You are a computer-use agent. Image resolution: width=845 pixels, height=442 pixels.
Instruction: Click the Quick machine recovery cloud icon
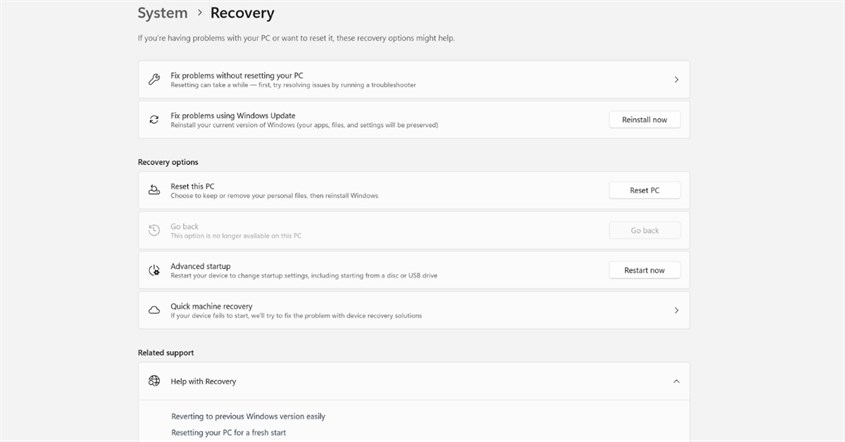[x=154, y=310]
